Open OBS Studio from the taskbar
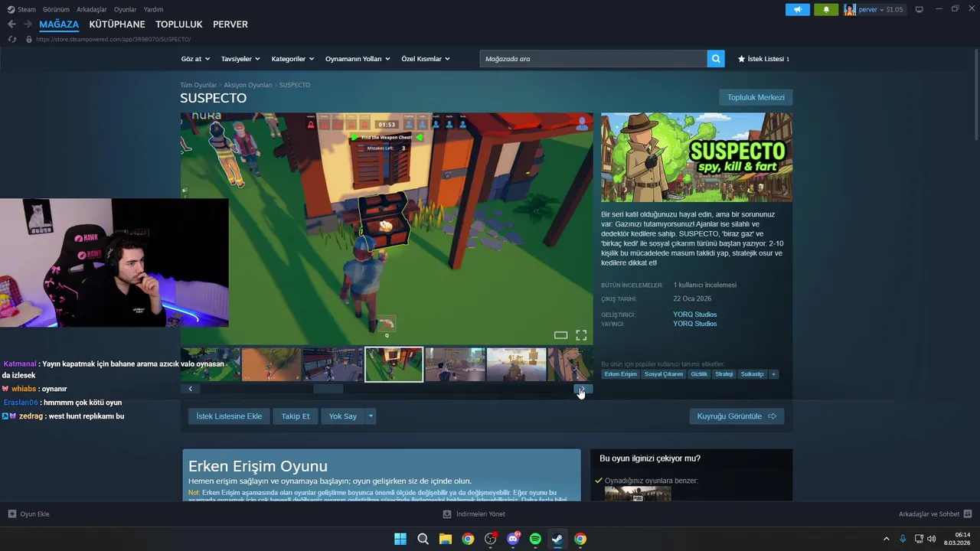This screenshot has width=980, height=551. [x=491, y=539]
